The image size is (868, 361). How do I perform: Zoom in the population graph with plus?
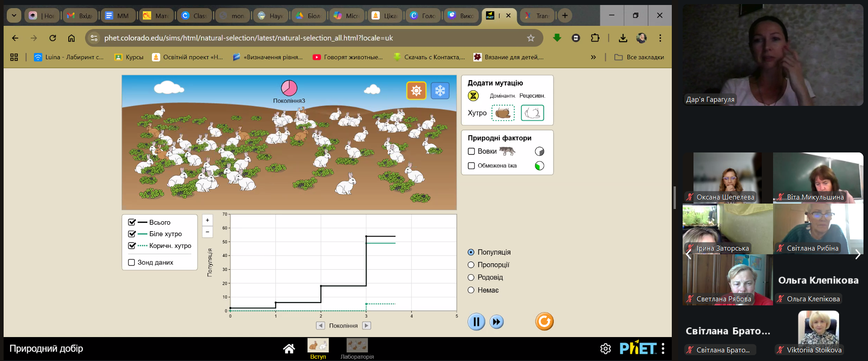208,220
